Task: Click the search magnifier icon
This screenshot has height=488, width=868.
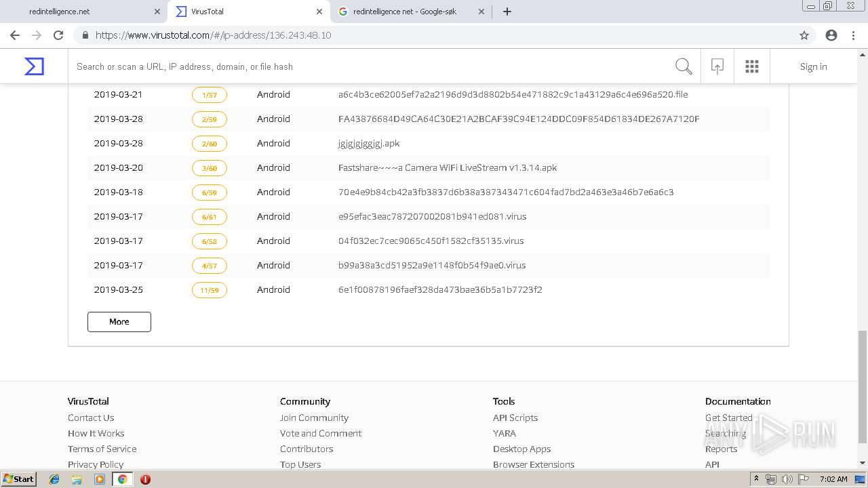Action: (x=684, y=66)
